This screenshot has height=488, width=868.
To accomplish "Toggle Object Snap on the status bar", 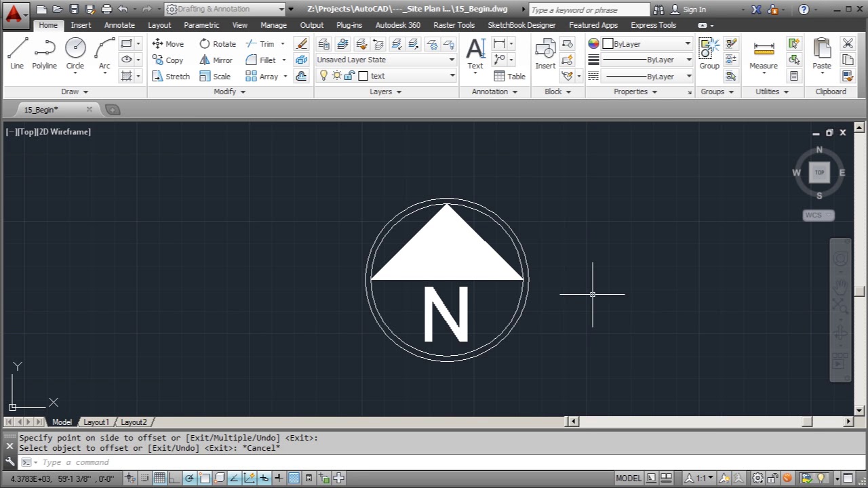I will [x=205, y=478].
